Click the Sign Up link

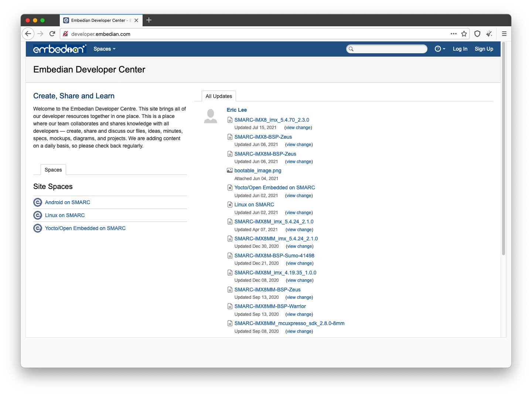coord(484,49)
